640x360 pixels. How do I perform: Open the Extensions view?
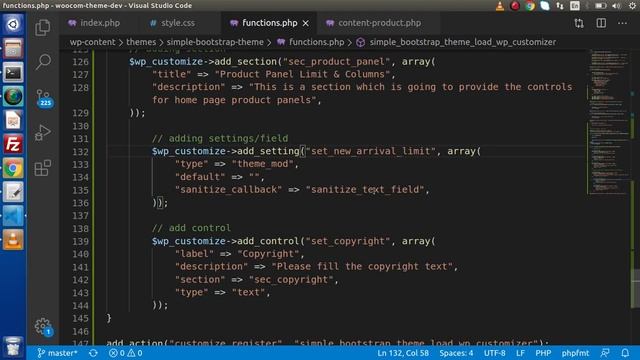pyautogui.click(x=42, y=167)
